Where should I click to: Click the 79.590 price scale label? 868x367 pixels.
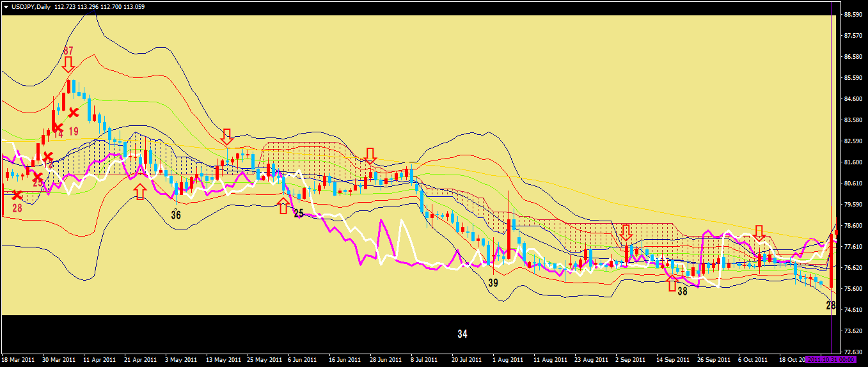click(853, 204)
